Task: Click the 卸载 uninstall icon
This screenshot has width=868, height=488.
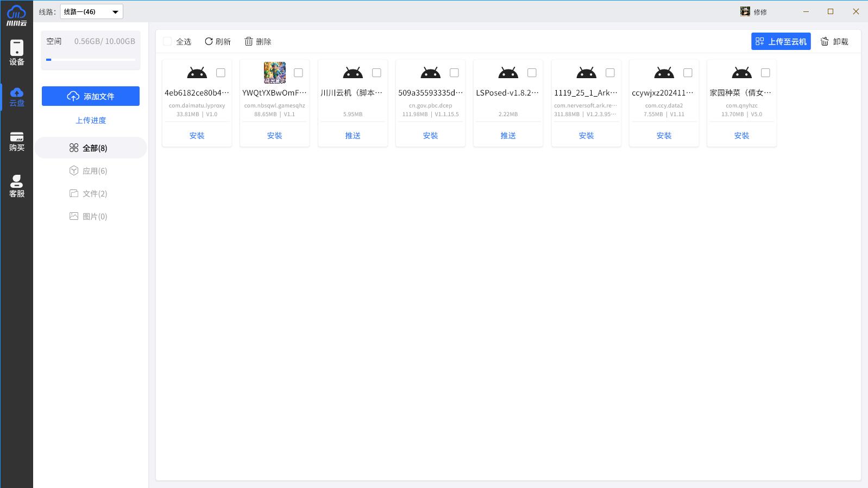Action: pos(825,41)
